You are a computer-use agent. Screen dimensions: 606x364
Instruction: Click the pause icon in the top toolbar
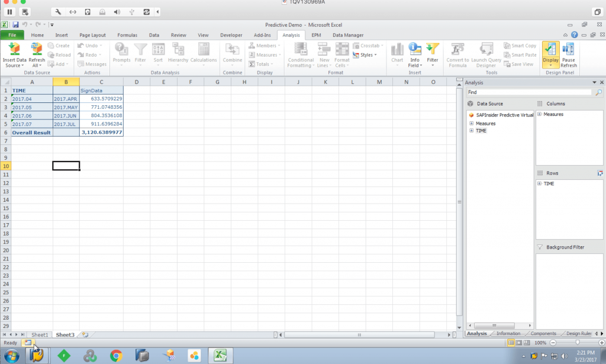tap(9, 12)
